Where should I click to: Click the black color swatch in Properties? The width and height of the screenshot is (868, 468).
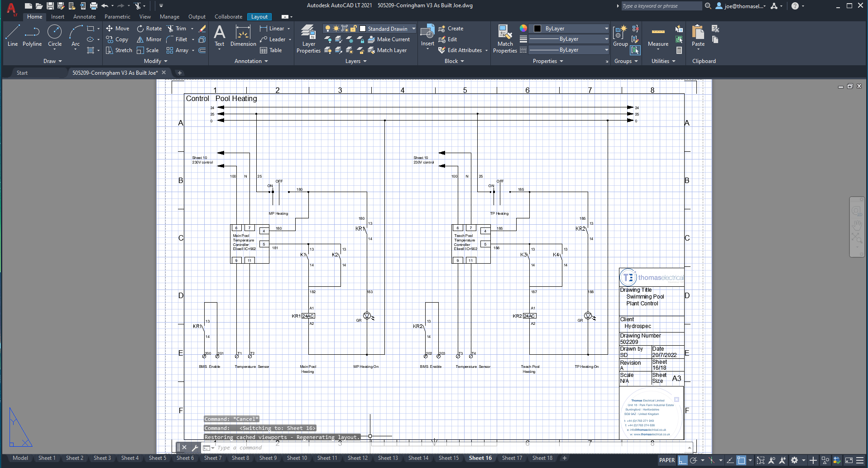(x=537, y=29)
